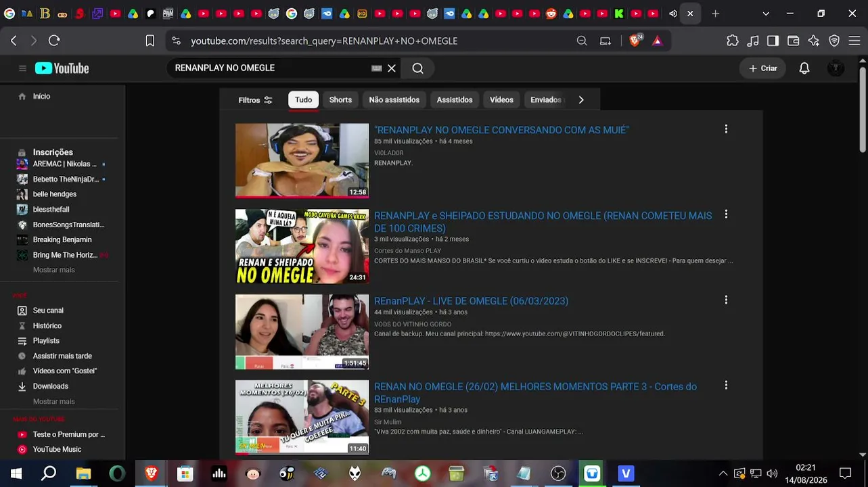The height and width of the screenshot is (487, 868).
Task: Click the 1:51:45 live video thumbnail
Action: pos(302,332)
